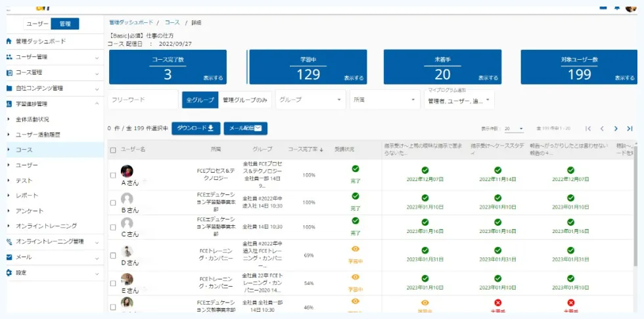Click 表示する on the 未着手 card
Viewport: 644px width, 319px height.
click(488, 78)
